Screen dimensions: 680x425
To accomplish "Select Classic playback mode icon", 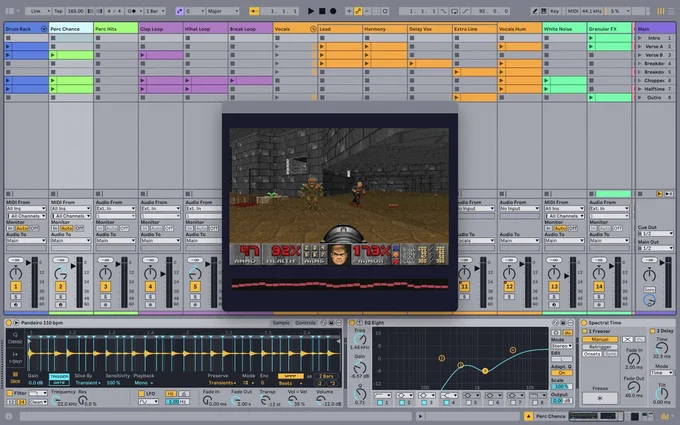I will [15, 338].
